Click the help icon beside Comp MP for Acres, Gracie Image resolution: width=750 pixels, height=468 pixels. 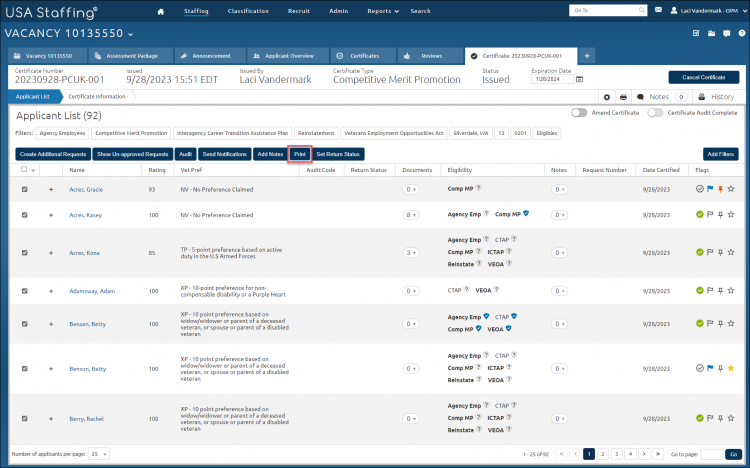[x=478, y=188]
